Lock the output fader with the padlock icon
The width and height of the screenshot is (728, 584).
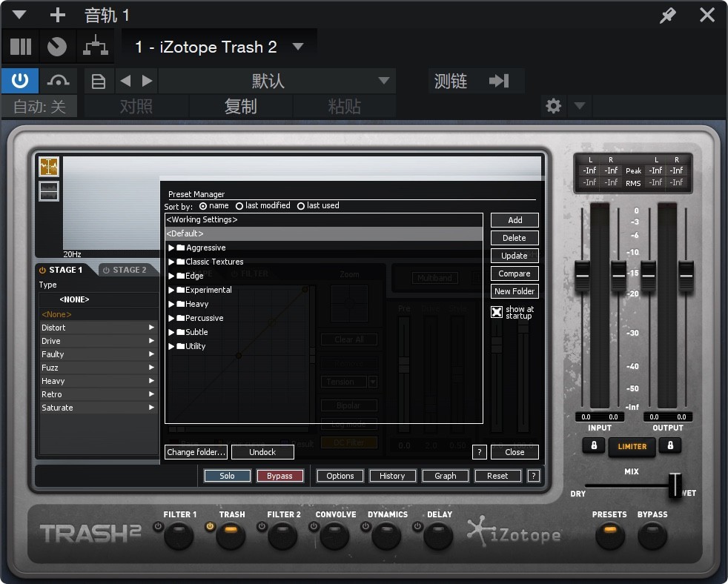click(x=669, y=447)
